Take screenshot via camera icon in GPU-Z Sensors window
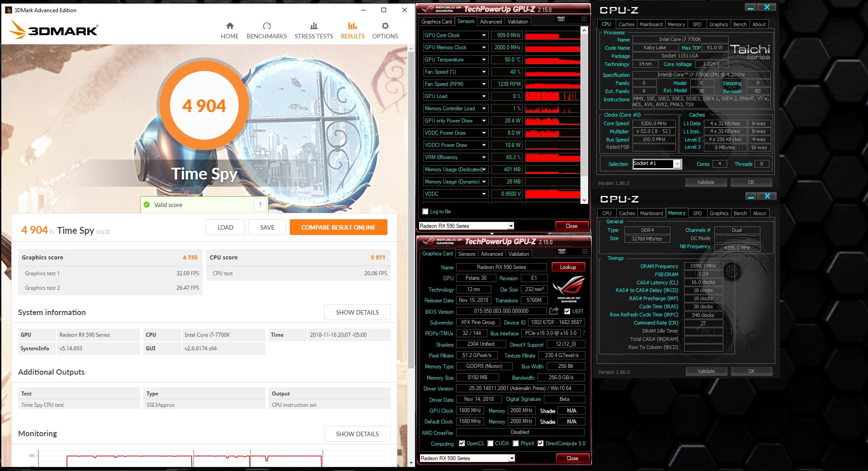 tap(561, 19)
